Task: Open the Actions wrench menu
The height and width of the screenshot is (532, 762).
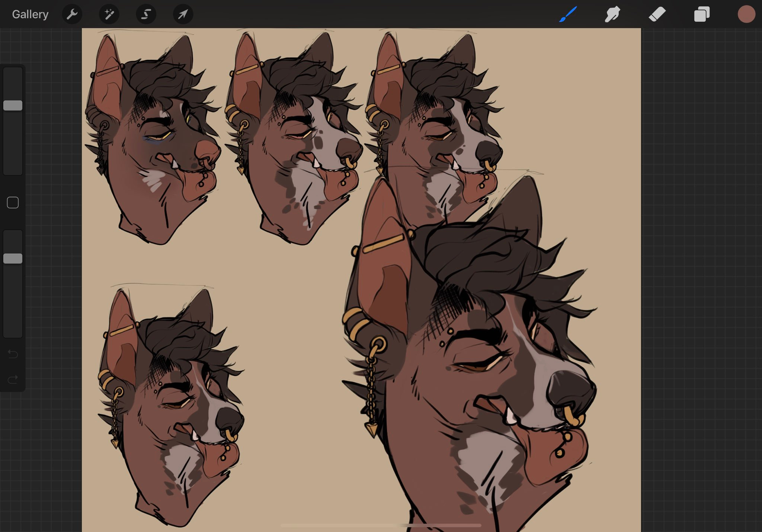Action: (x=72, y=14)
